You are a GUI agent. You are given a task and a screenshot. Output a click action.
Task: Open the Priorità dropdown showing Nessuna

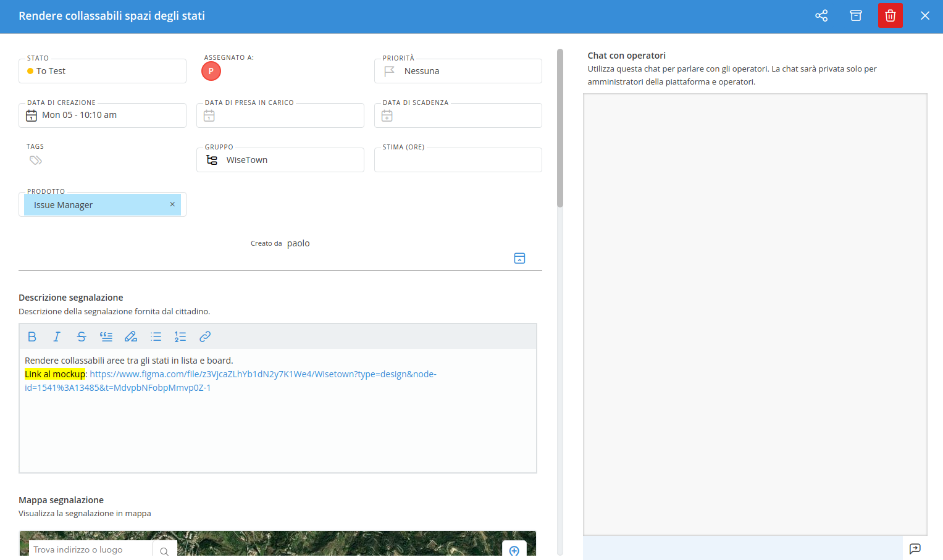[x=458, y=71]
